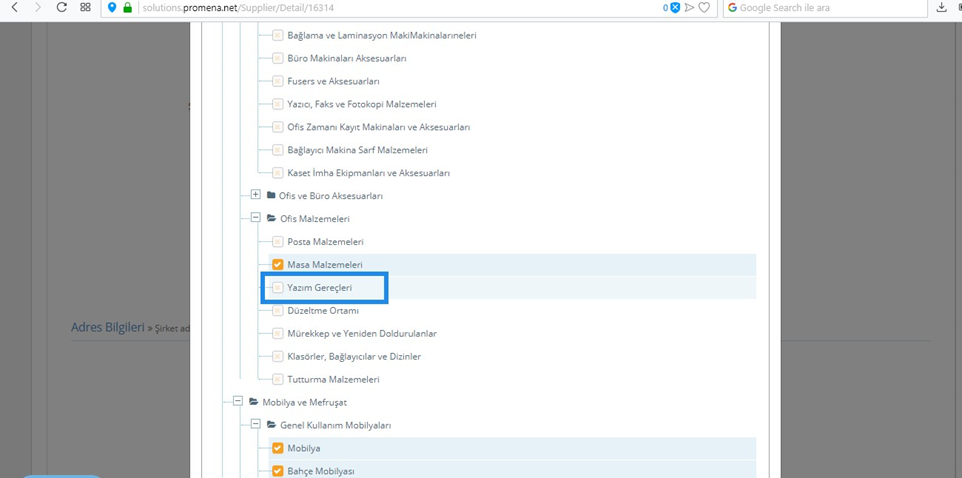
Task: Check Ofis Zamanı Kayıt Makinaları checkbox
Action: (278, 127)
